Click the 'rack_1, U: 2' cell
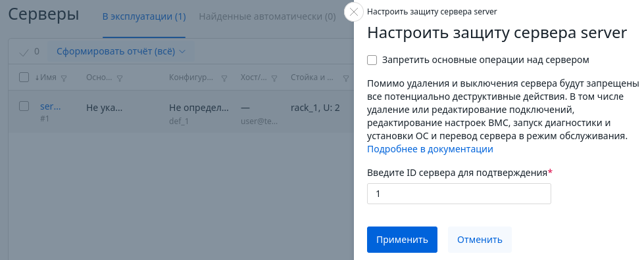The image size is (644, 260). 315,108
